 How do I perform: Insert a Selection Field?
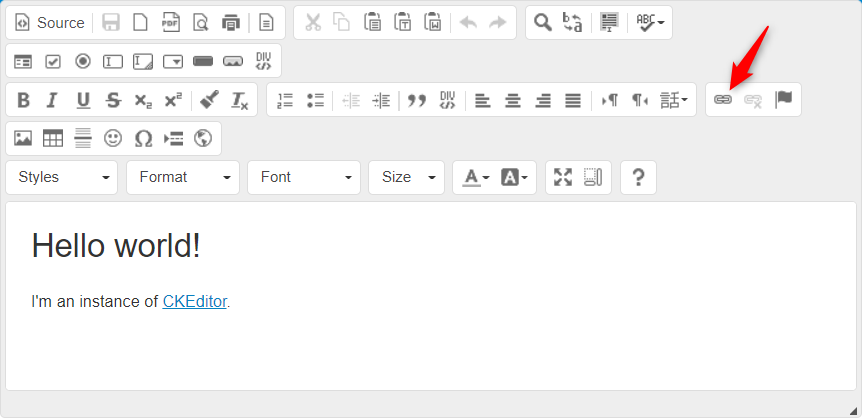(x=173, y=61)
